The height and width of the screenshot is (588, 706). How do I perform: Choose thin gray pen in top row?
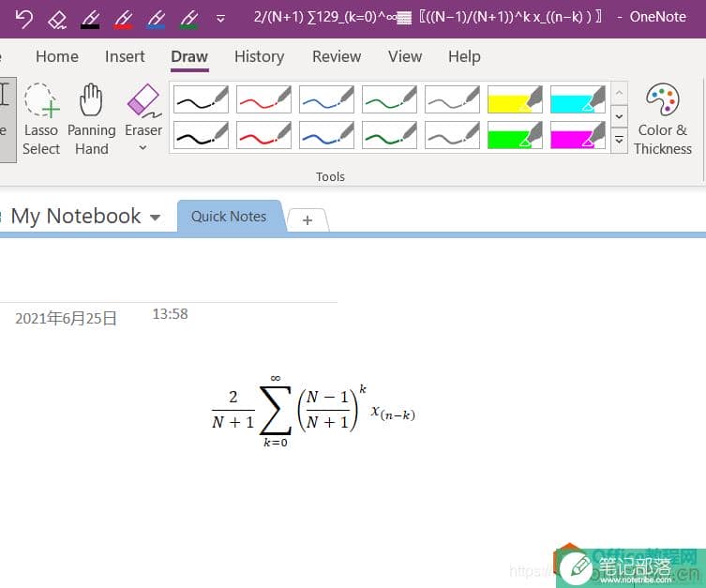pos(452,99)
